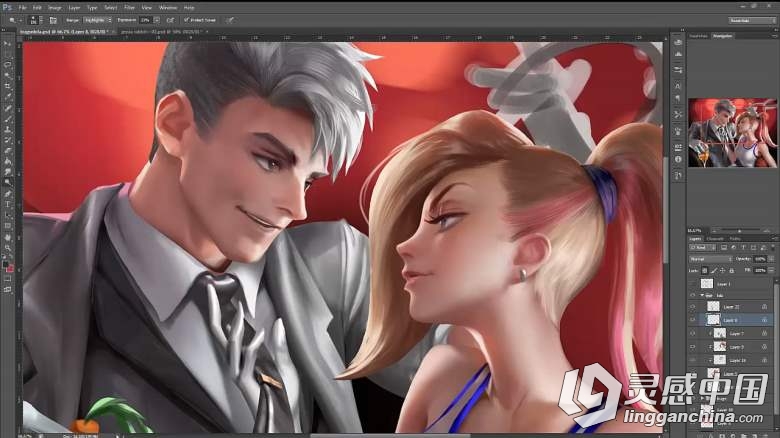Open the Window menu

click(x=168, y=8)
